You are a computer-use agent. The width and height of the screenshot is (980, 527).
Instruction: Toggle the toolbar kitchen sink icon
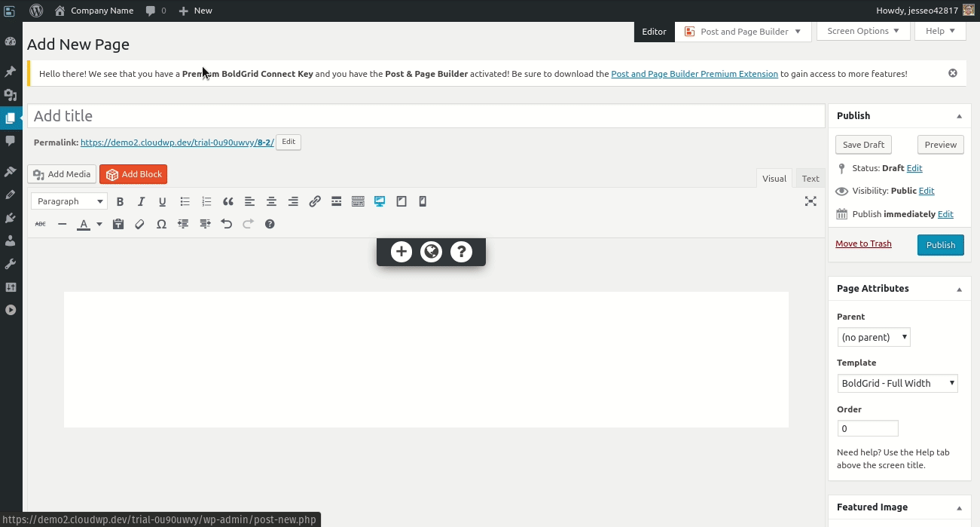(x=358, y=201)
